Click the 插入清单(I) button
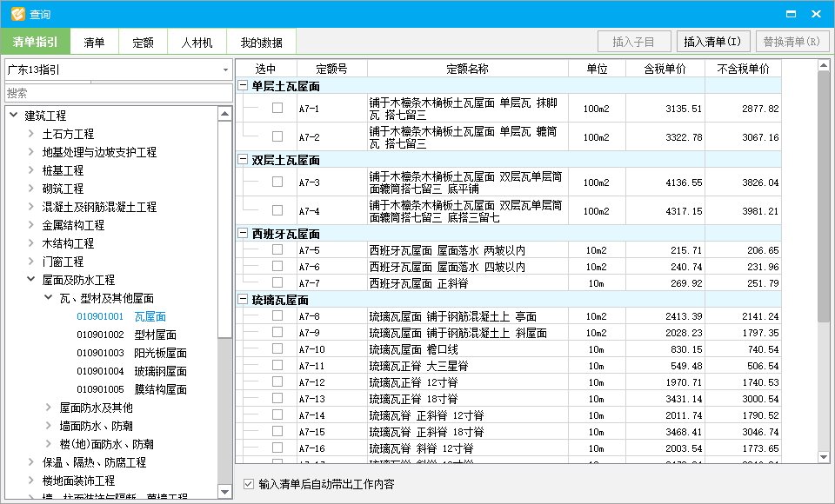Image resolution: width=835 pixels, height=504 pixels. 713,42
